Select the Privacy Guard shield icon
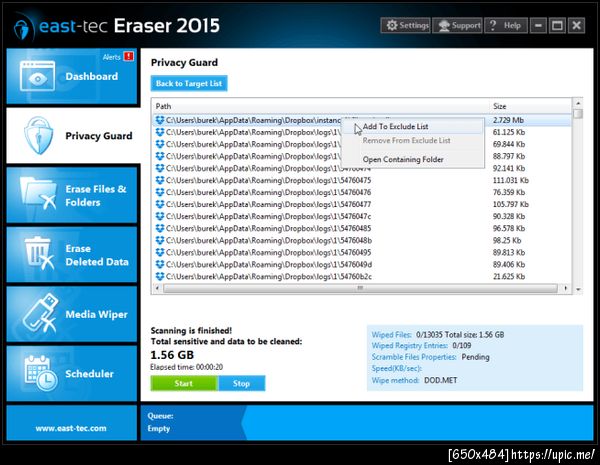 [39, 136]
